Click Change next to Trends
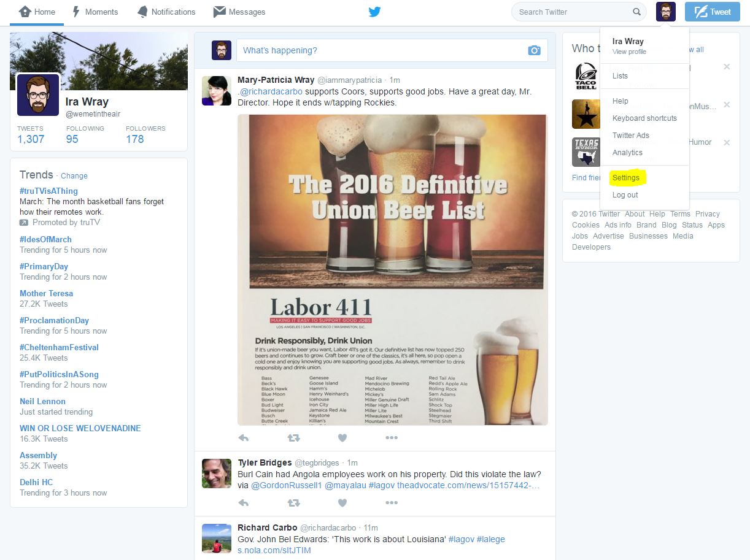This screenshot has width=750, height=560. point(74,176)
